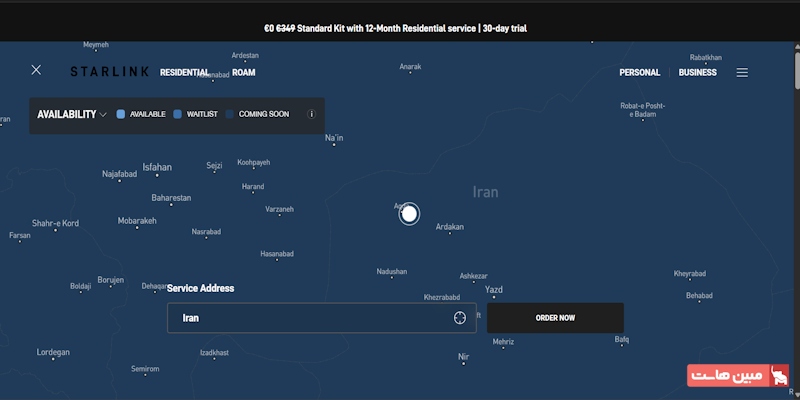
Task: Click the Nasrabad town label
Action: coord(206,232)
